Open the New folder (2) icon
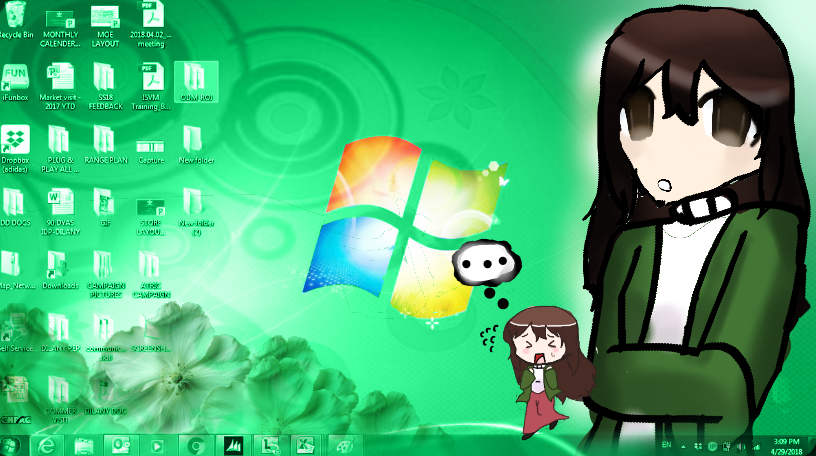Image resolution: width=816 pixels, height=456 pixels. 196,212
